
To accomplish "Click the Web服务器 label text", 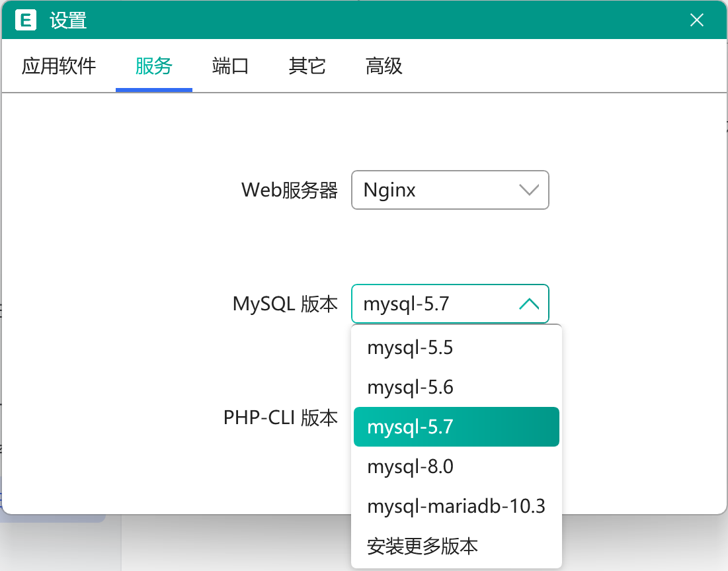I will coord(289,190).
